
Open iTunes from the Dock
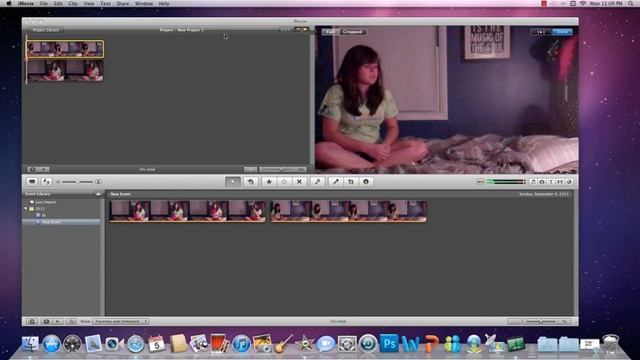pos(241,344)
